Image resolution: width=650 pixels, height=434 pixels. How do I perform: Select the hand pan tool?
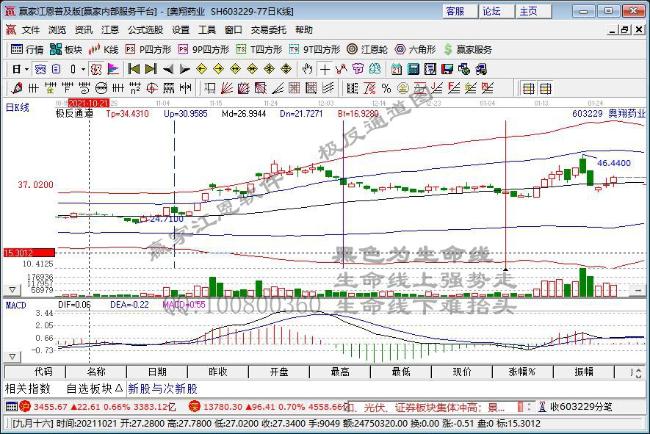[307, 69]
